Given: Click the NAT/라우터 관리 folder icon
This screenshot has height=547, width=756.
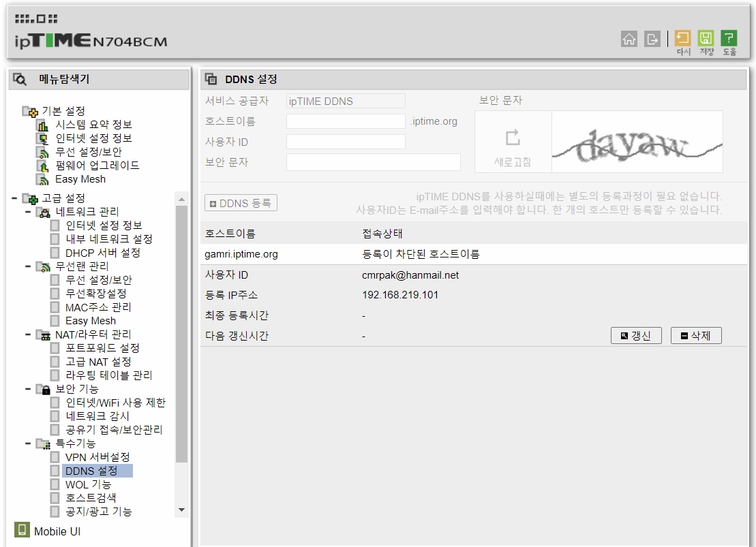Looking at the screenshot, I should (x=44, y=335).
